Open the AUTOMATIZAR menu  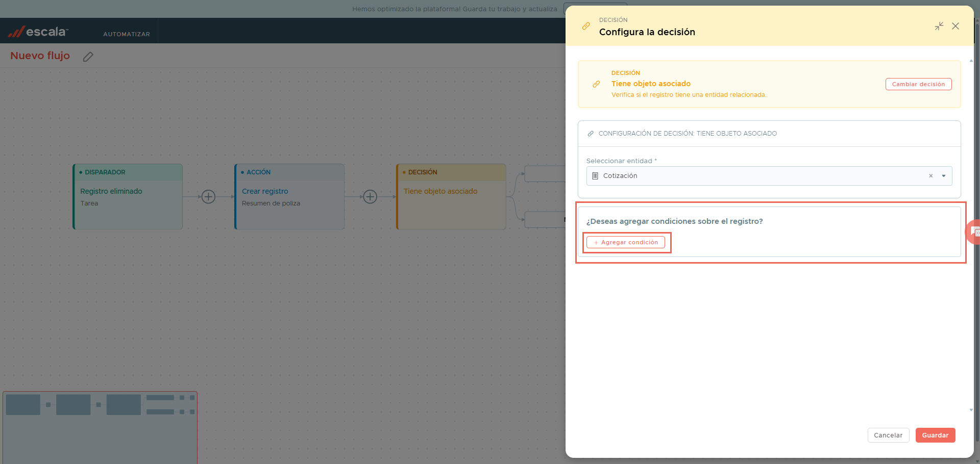point(127,34)
